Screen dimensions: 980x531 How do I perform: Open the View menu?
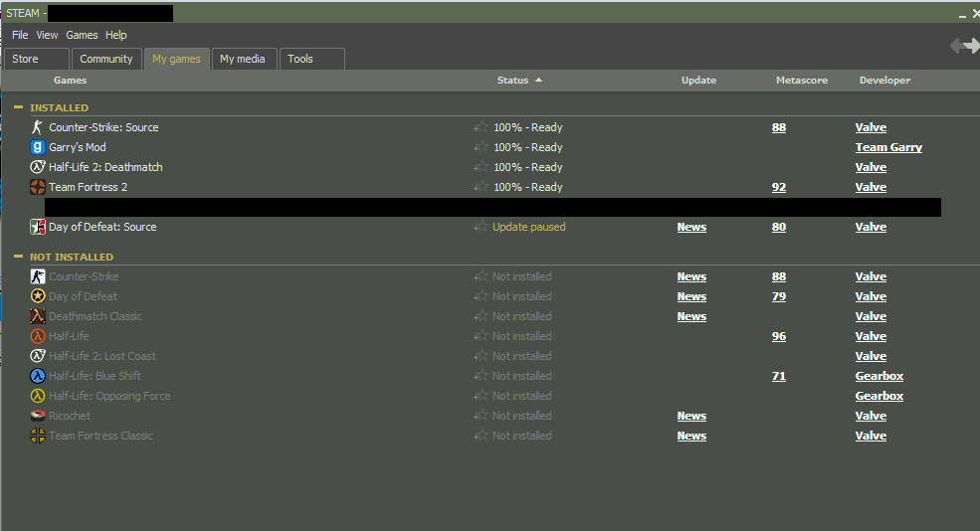coord(47,35)
